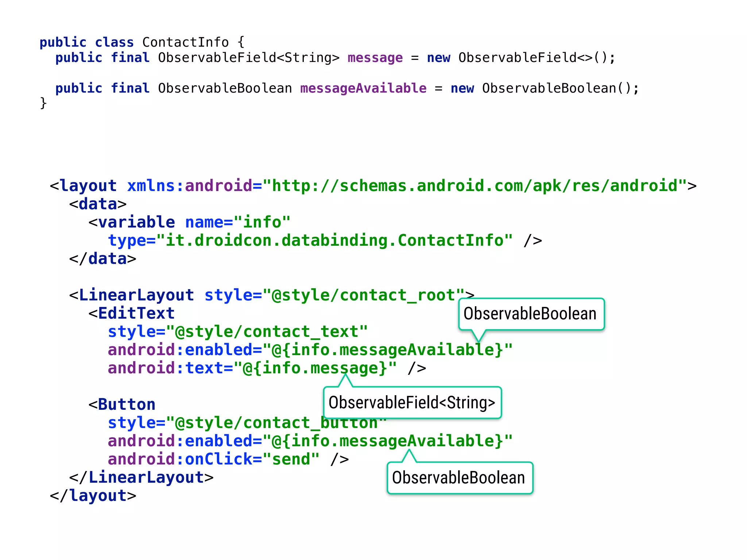Click the Button tag name
This screenshot has height=560, width=747.
coord(126,404)
